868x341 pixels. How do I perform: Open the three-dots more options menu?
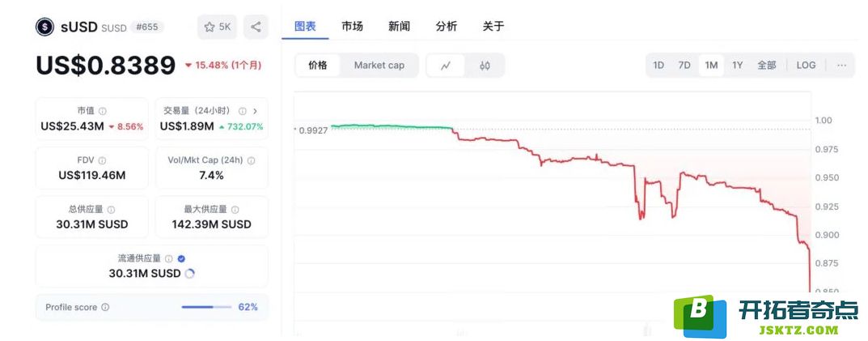point(842,65)
